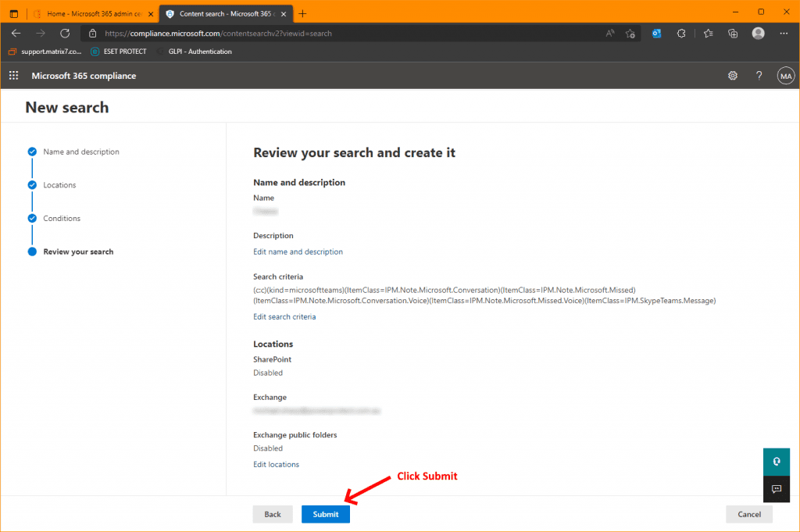Open the MA account profile menu
This screenshot has width=800, height=532.
(785, 76)
